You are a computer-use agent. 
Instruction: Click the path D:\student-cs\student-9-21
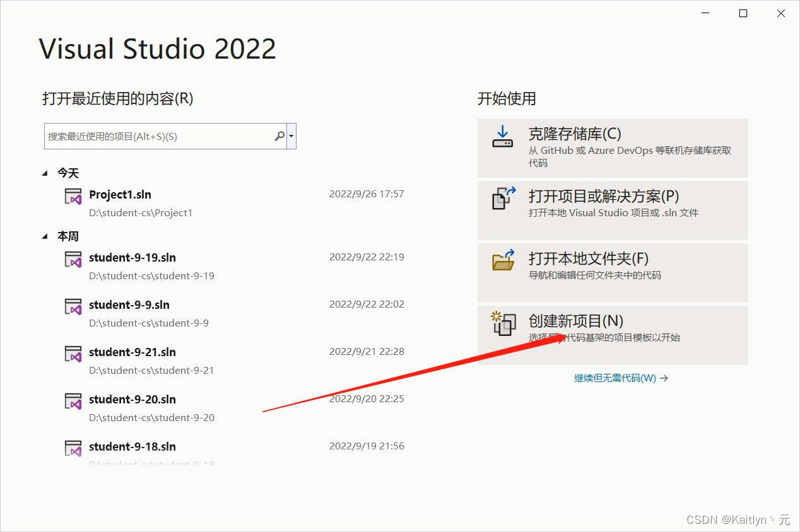point(151,371)
